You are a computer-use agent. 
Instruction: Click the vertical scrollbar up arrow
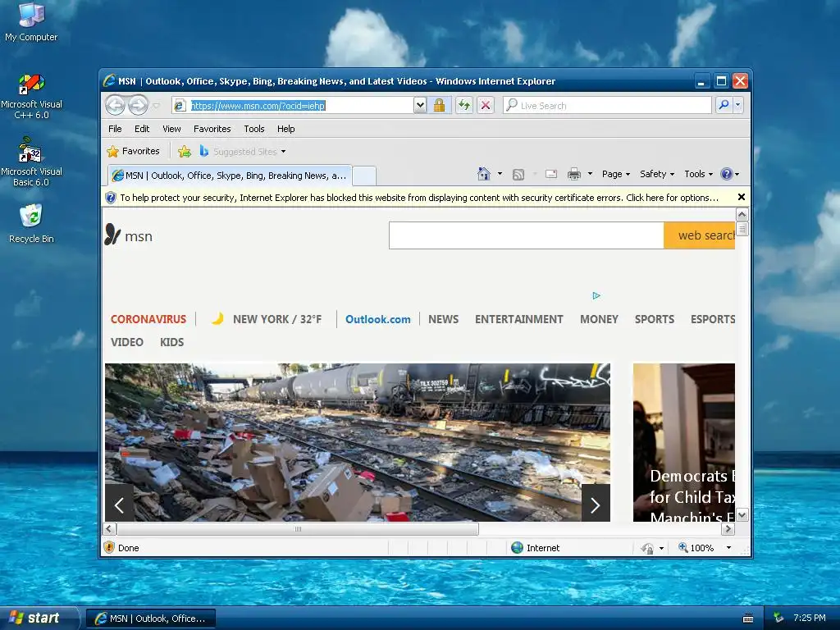tap(742, 215)
